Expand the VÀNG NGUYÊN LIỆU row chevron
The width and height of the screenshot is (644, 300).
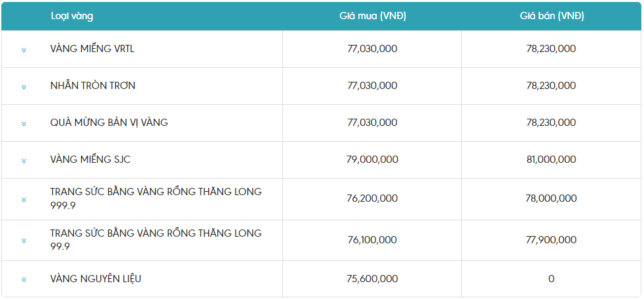point(24,280)
